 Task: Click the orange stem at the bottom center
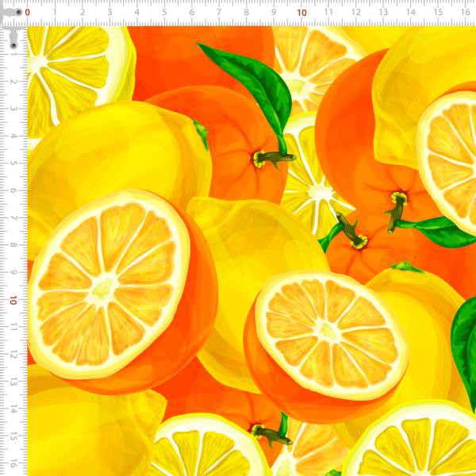coord(271,433)
